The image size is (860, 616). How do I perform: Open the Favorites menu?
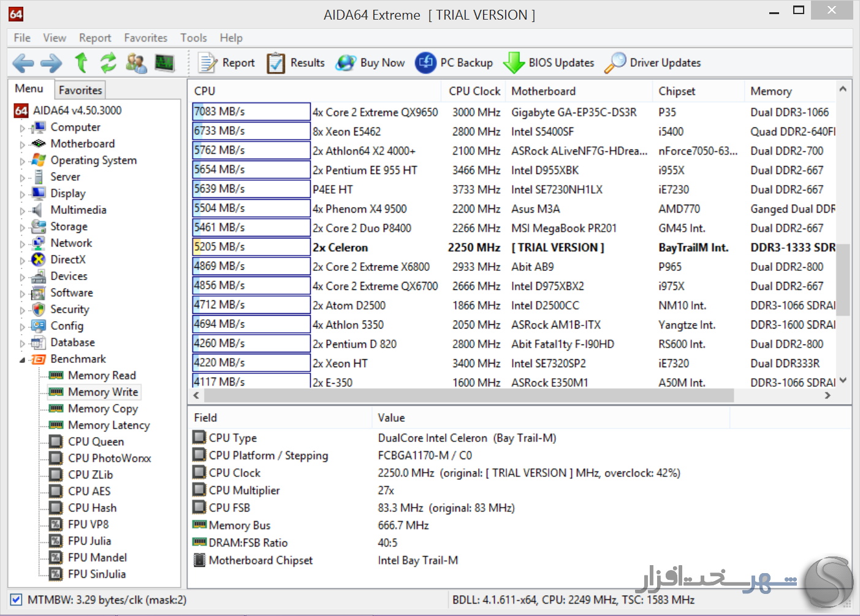pos(145,38)
